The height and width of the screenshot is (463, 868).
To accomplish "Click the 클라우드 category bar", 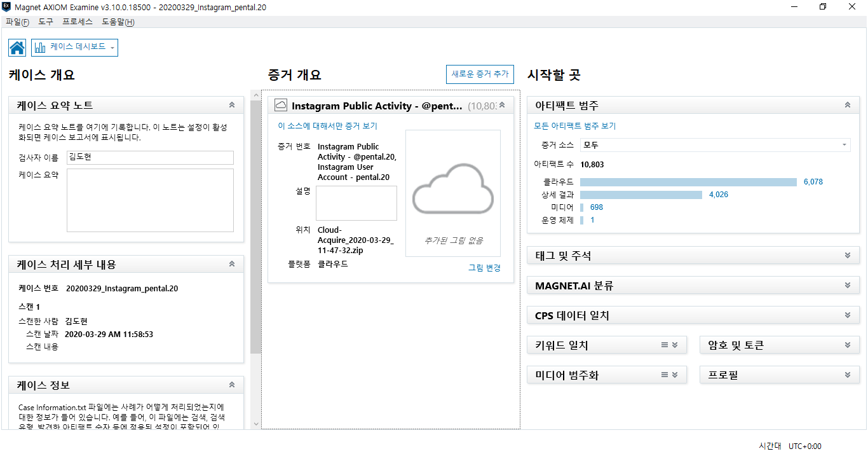I will point(688,182).
